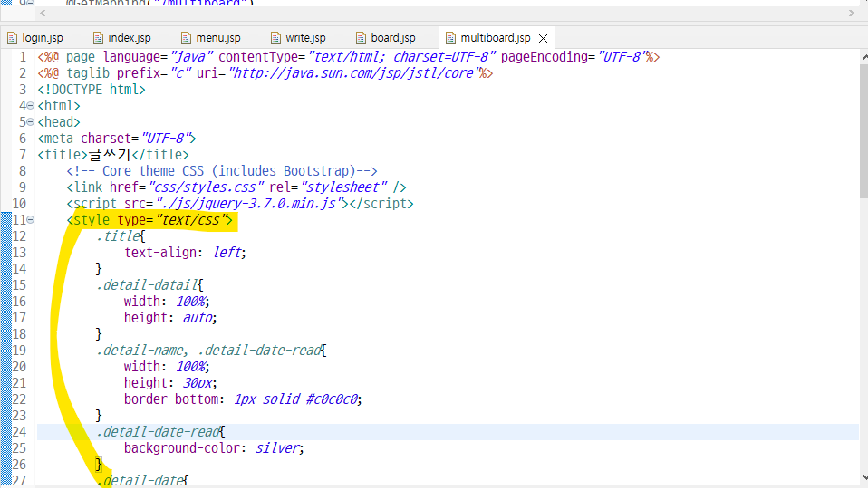This screenshot has width=868, height=490.
Task: Place cursor on text "<!DOCTYPE html>"
Action: click(x=92, y=90)
